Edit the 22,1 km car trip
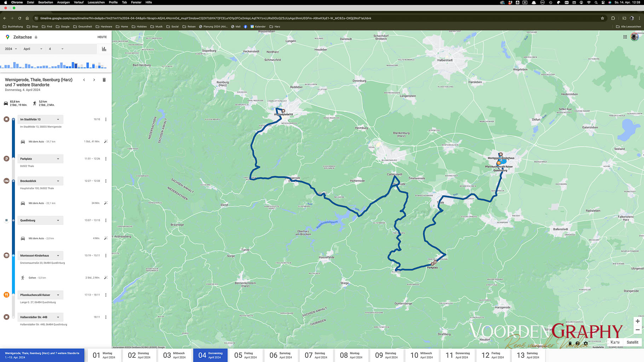The image size is (644, 362). pos(106,203)
